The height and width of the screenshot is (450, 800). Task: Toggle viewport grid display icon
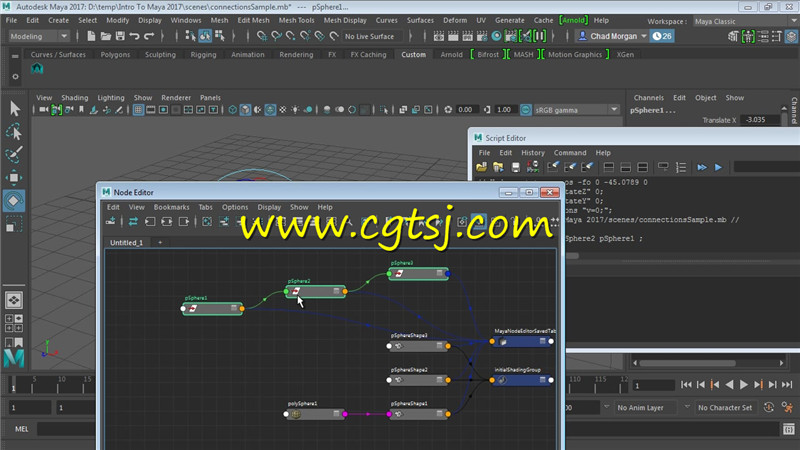138,110
